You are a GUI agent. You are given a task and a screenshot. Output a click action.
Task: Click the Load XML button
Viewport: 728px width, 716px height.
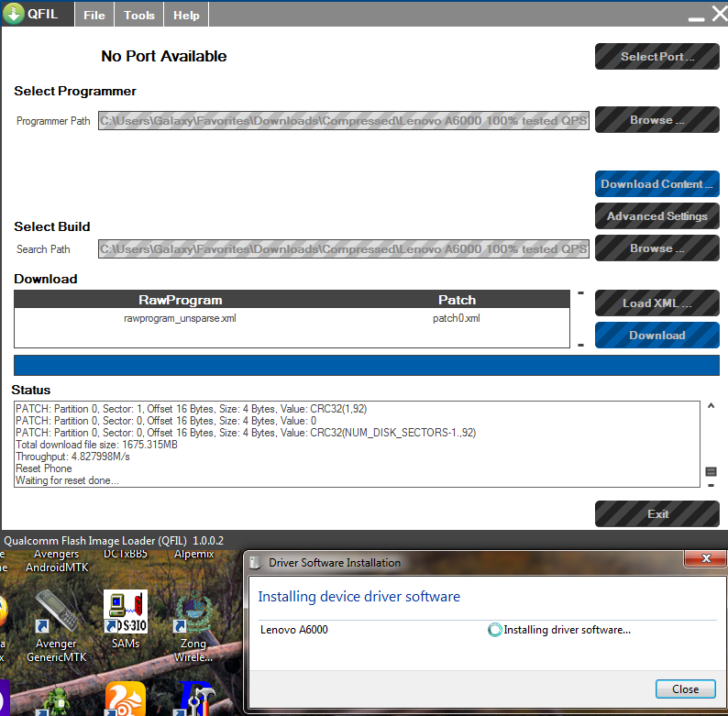657,303
